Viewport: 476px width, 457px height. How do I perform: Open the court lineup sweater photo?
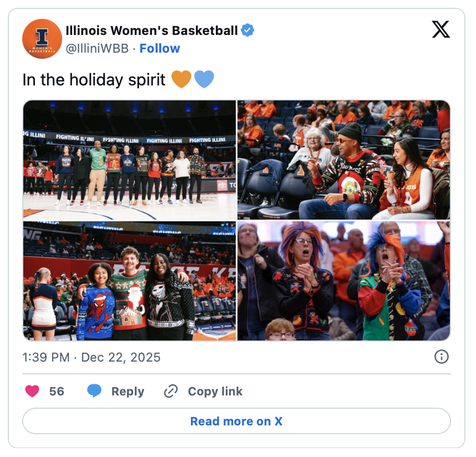130,160
